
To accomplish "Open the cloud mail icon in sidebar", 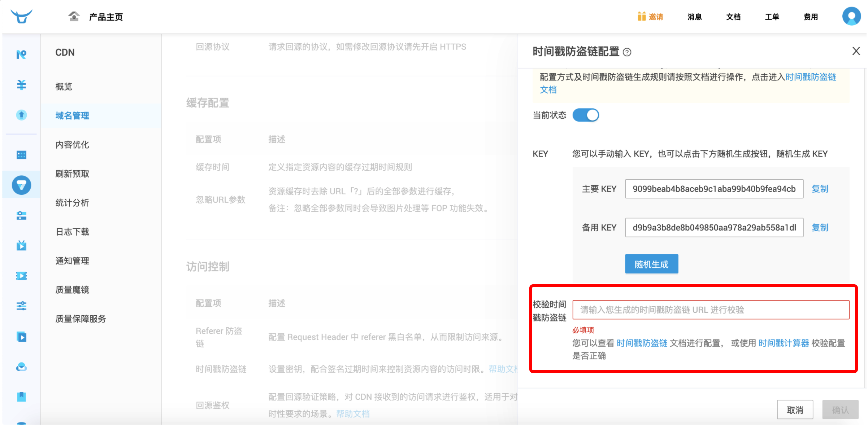I will point(21,367).
